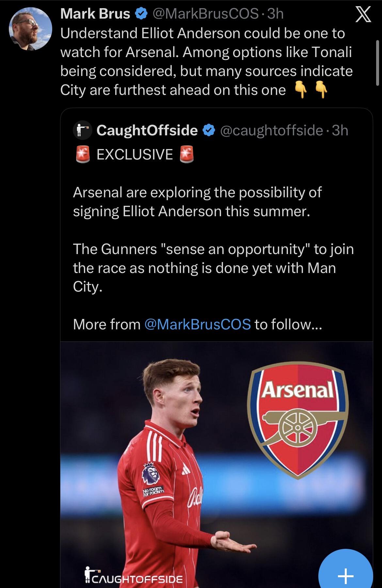This screenshot has width=382, height=588.
Task: Click the X logo icon
Action: pos(363,15)
